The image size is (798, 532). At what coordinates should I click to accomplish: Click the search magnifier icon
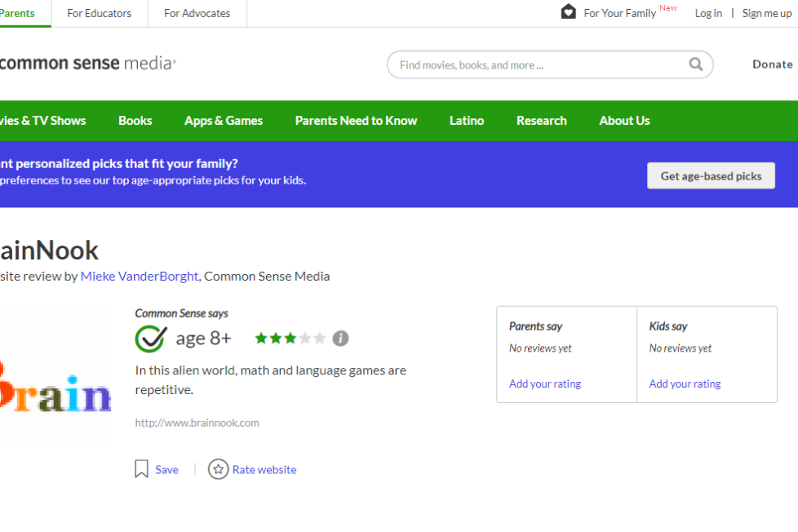[x=696, y=64]
